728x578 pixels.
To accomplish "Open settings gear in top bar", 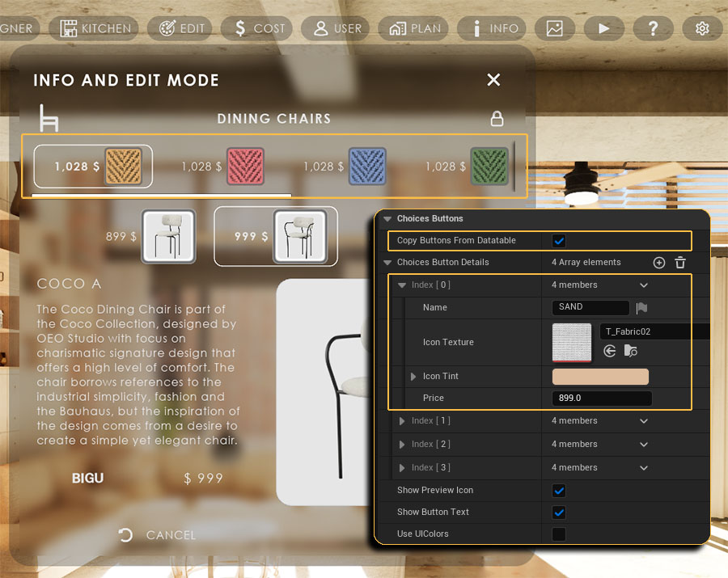I will [x=702, y=28].
